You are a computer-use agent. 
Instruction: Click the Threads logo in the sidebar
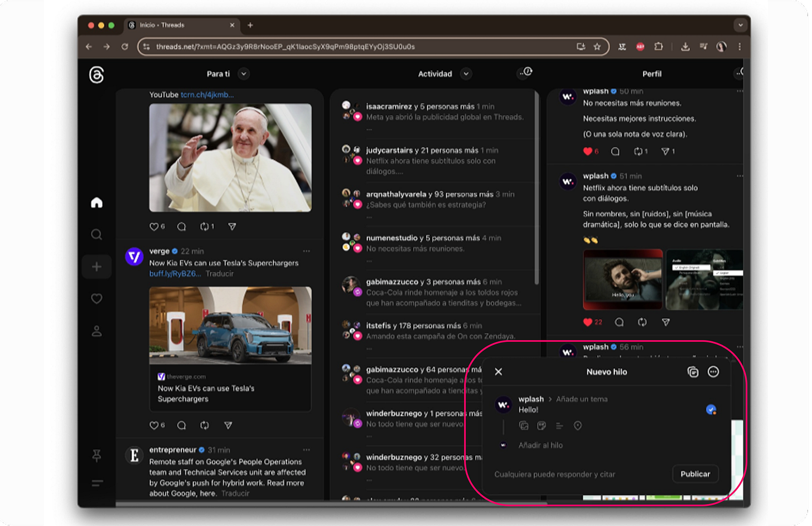(x=96, y=75)
